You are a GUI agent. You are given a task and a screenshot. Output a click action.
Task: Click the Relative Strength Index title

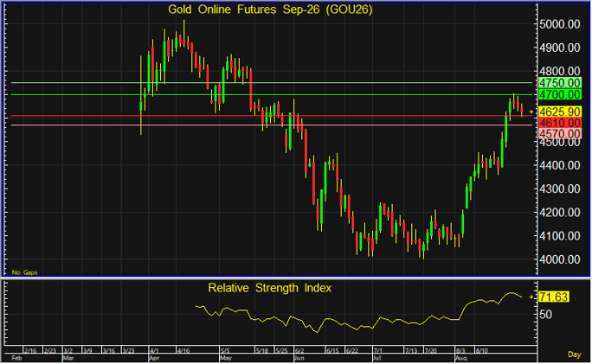coord(269,288)
